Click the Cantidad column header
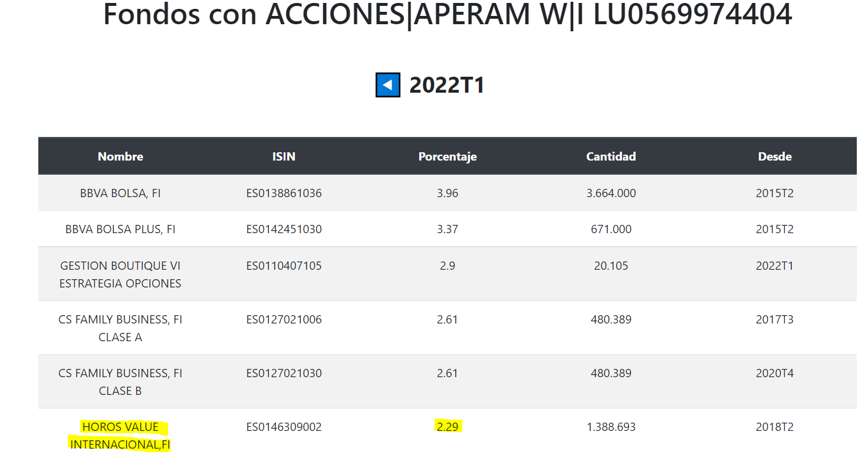Screen dimensions: 868x461 pyautogui.click(x=611, y=156)
